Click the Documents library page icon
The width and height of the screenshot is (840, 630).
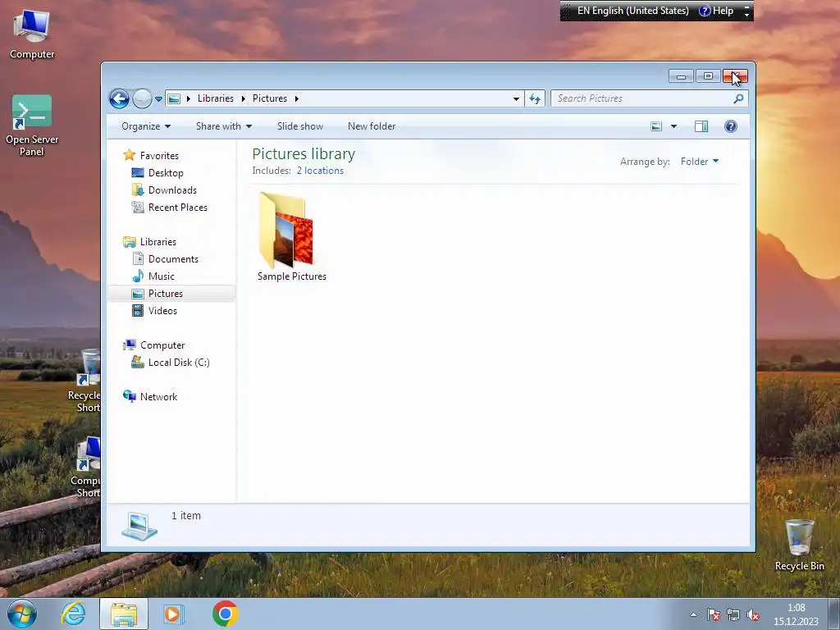pos(138,258)
